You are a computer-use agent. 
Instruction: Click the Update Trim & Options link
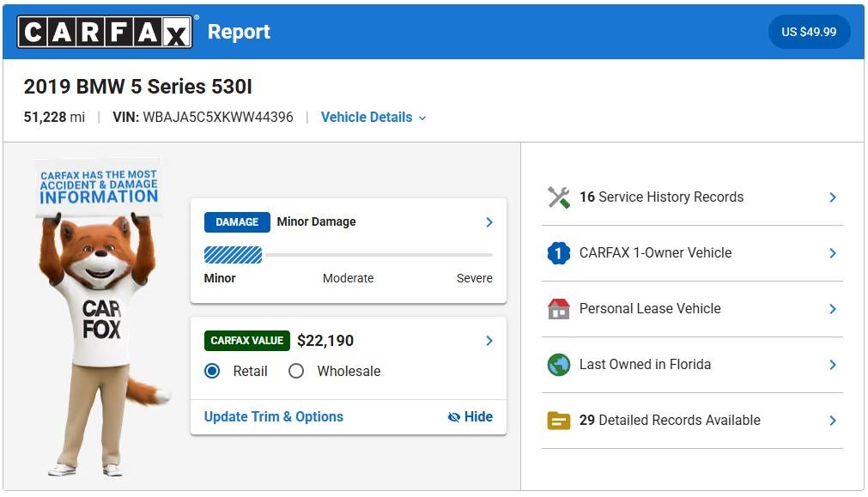click(274, 417)
